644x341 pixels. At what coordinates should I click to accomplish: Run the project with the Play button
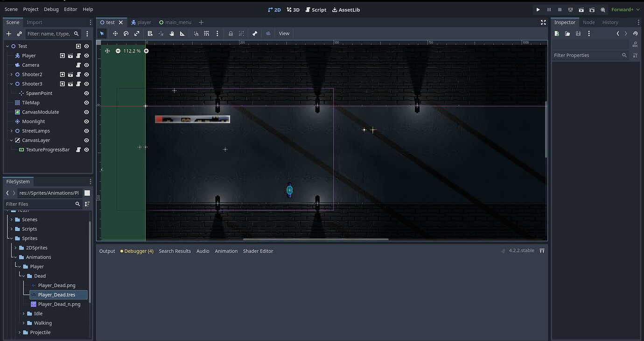tap(538, 9)
